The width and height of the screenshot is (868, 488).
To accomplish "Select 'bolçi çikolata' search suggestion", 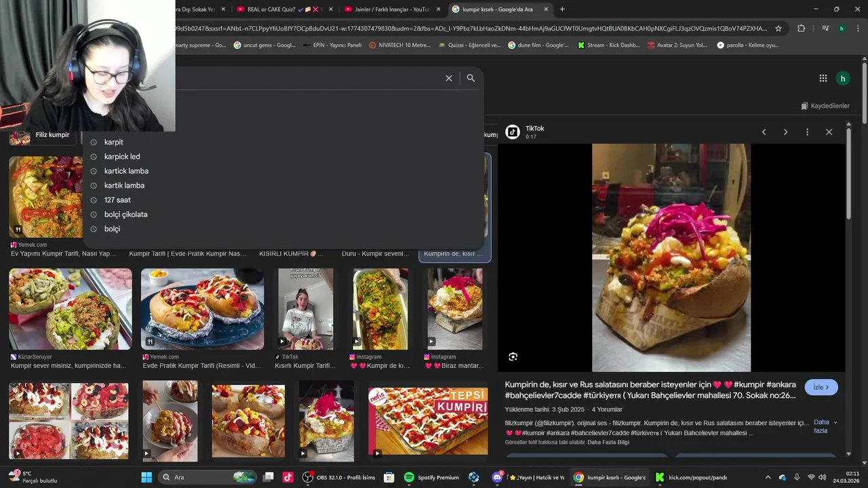I will (x=125, y=214).
